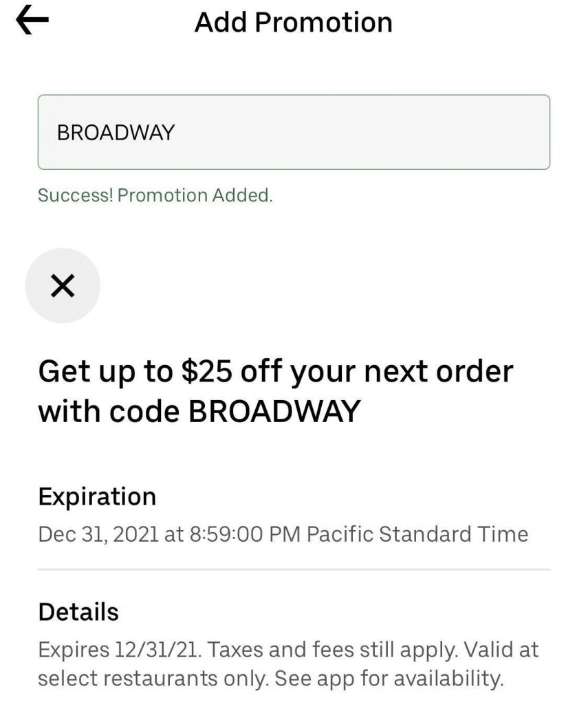588x704 pixels.
Task: Click the Success! Promotion Added message
Action: pyautogui.click(x=155, y=195)
